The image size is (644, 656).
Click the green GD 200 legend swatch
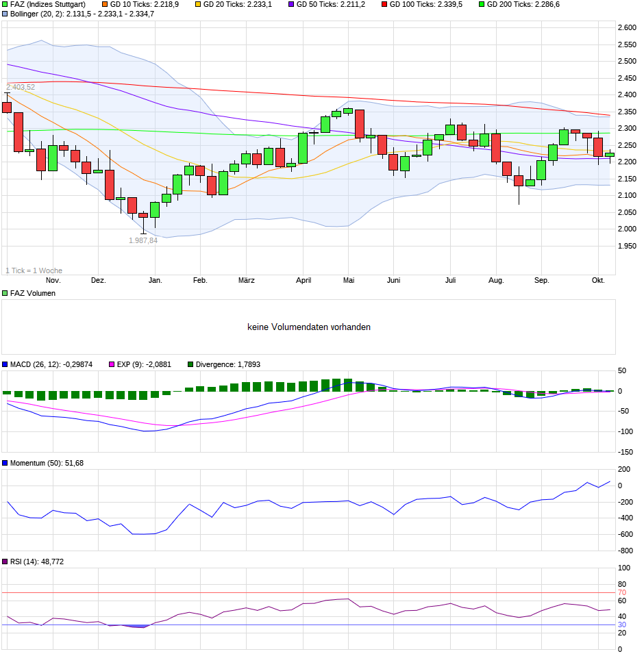[x=481, y=4]
